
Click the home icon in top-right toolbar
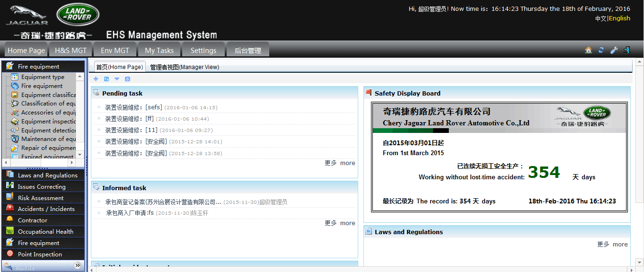click(x=588, y=50)
